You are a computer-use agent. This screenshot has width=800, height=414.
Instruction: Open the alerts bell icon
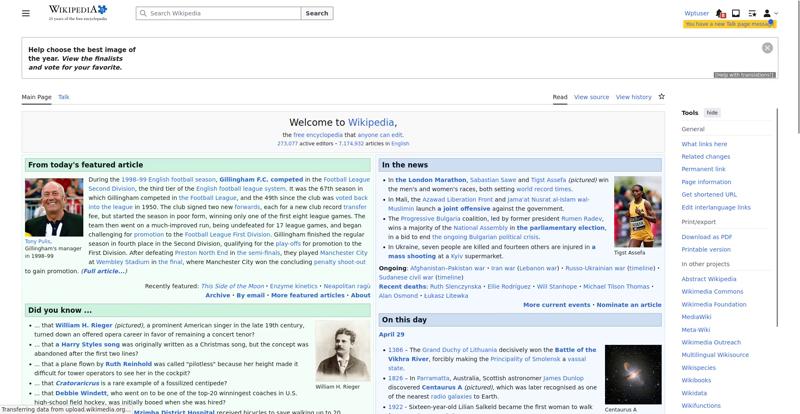coord(721,13)
